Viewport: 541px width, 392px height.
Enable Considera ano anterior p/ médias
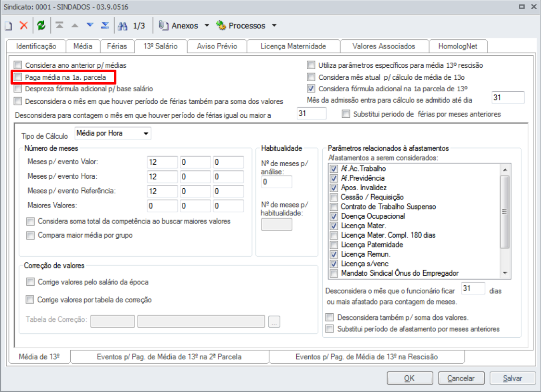tap(18, 65)
